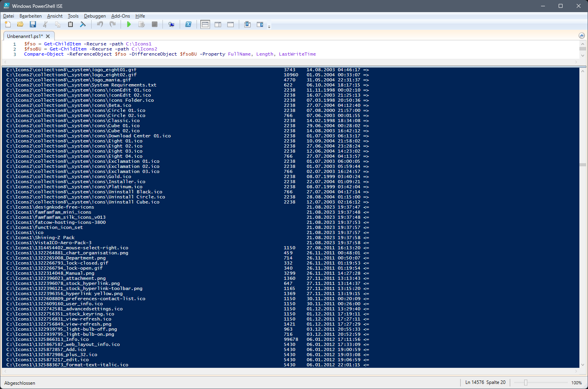Click the console pane's scroll down arrow
588x389 pixels.
coord(583,365)
